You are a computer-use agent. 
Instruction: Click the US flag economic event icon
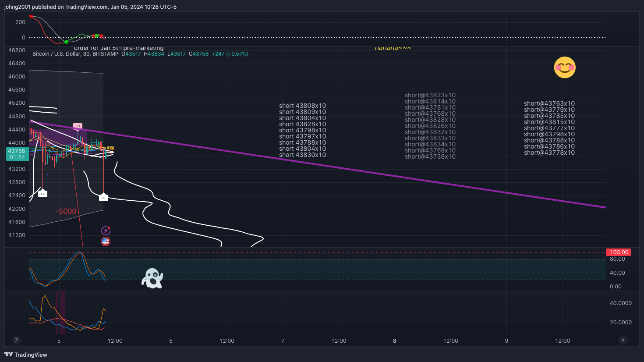pos(106,241)
